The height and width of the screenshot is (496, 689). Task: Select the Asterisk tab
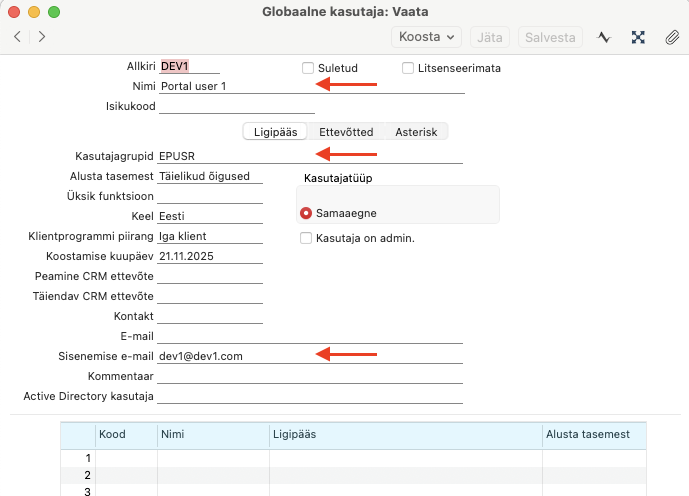pyautogui.click(x=416, y=132)
